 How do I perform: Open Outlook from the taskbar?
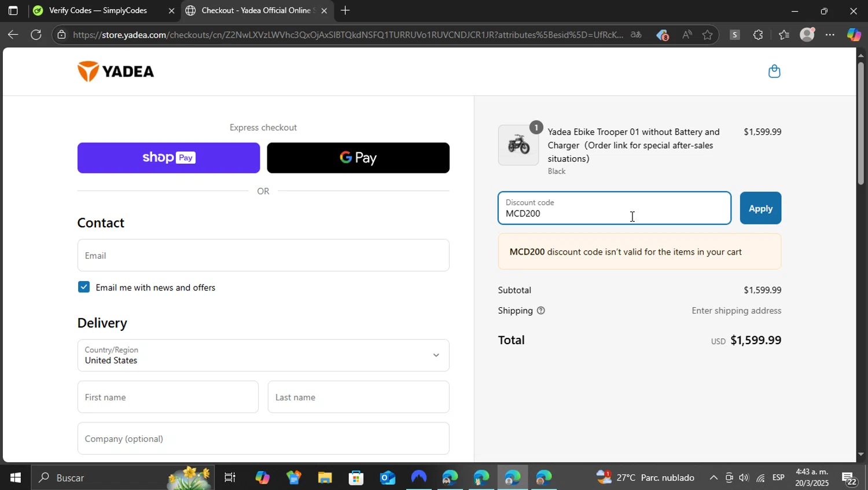pos(387,478)
